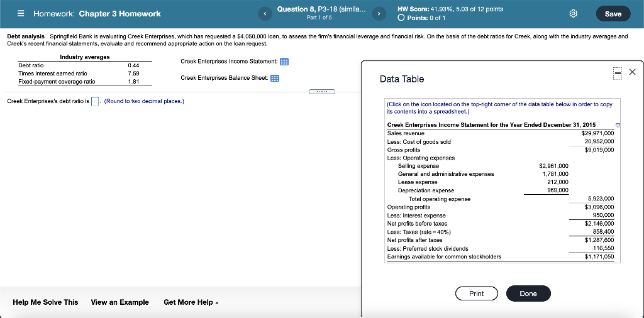
Task: Open Creek Enterprises Income Statement table icon
Action: [284, 62]
